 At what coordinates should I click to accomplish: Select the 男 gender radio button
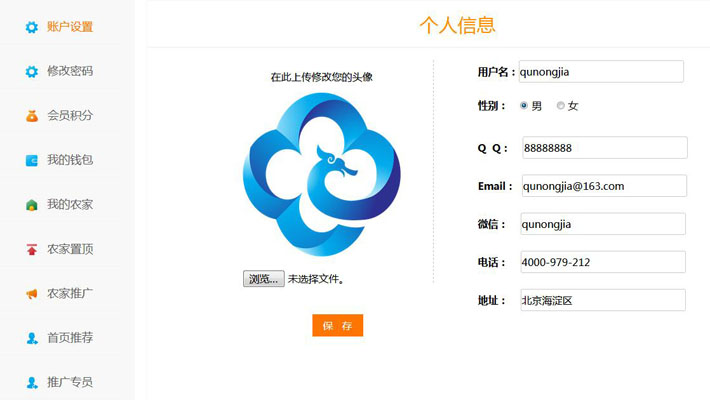coord(524,106)
